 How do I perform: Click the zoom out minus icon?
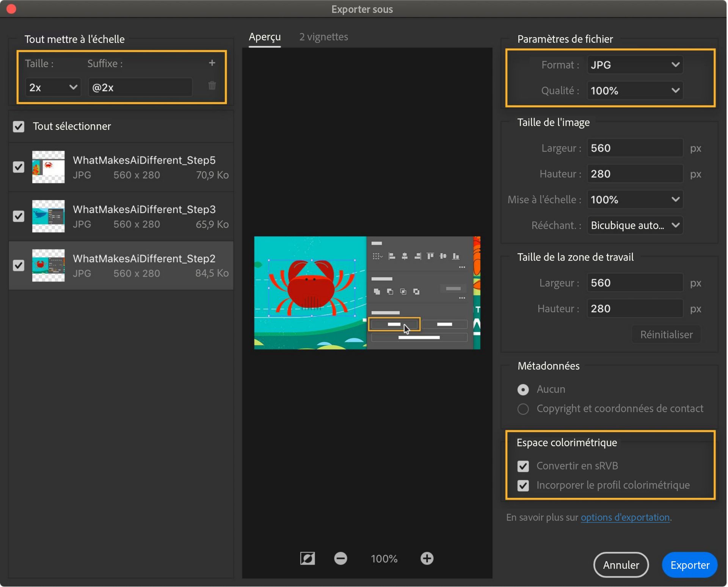(x=340, y=558)
